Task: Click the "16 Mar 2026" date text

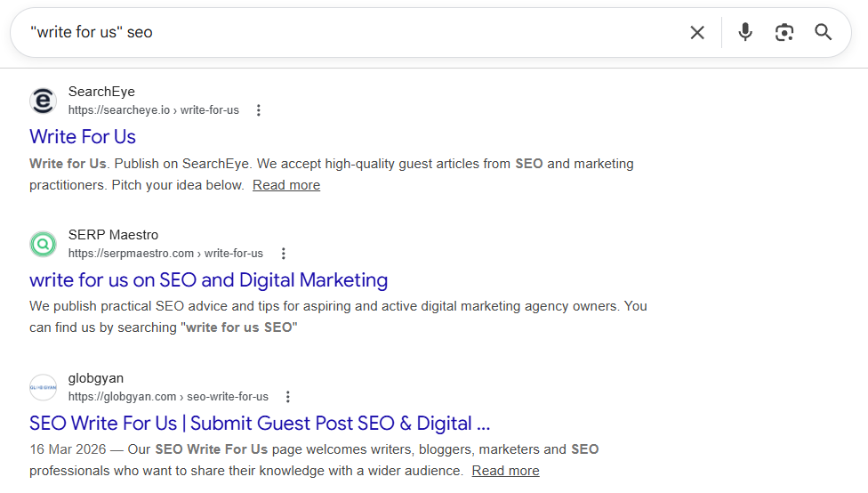Action: (x=68, y=449)
